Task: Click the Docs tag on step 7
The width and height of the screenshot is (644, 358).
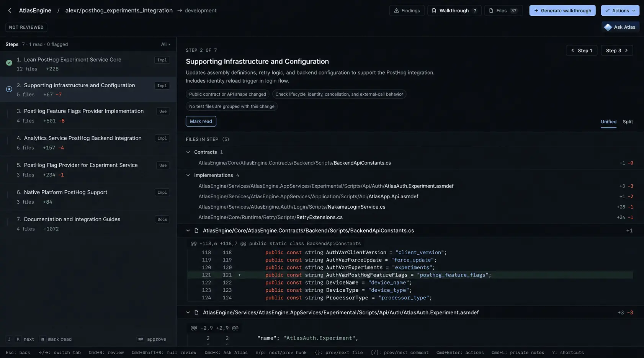Action: [x=162, y=219]
